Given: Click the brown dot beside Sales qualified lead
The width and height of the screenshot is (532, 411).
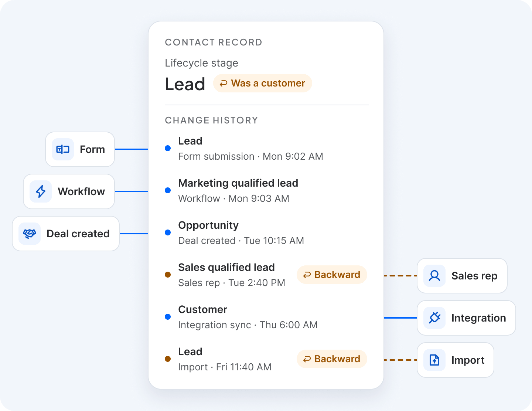Looking at the screenshot, I should point(168,275).
